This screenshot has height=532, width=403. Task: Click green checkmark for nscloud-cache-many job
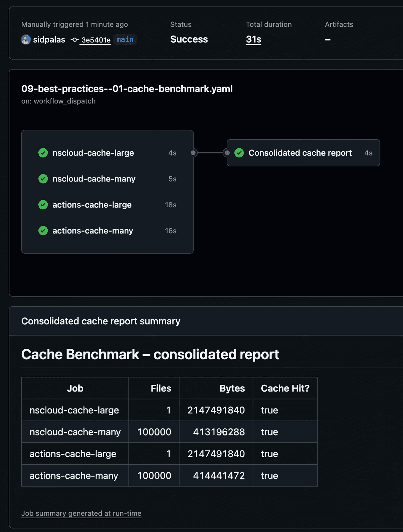43,179
